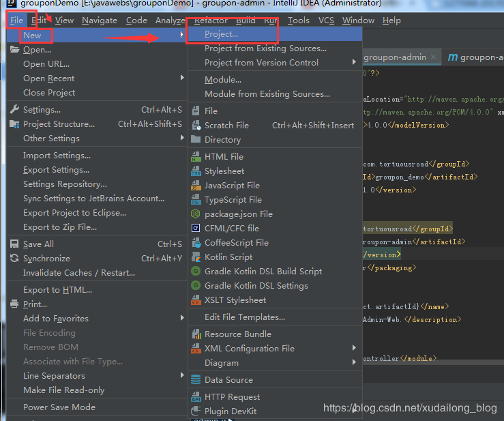
Task: Select Import Settings...
Action: (97, 156)
